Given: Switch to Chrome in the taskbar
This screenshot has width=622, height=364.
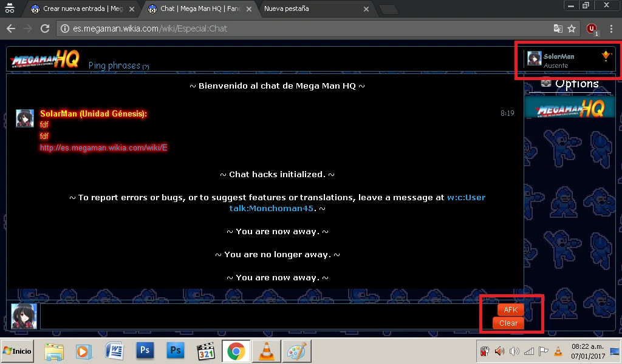Looking at the screenshot, I should (236, 351).
